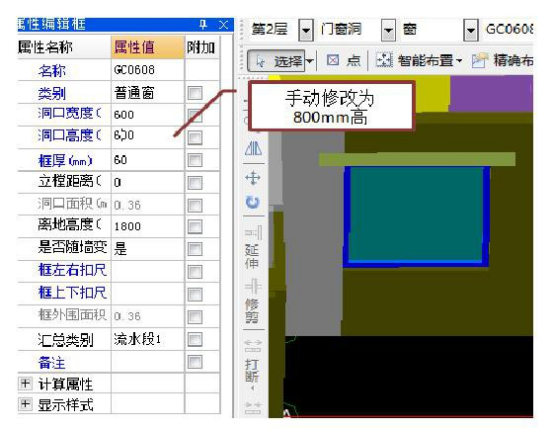Select the mirror tool icon
This screenshot has height=429, width=554.
(253, 148)
